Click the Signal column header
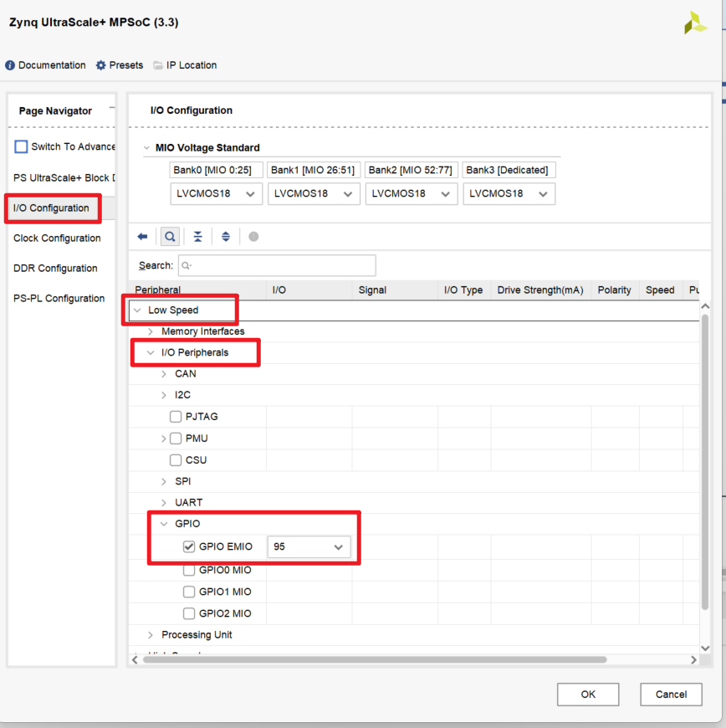The height and width of the screenshot is (728, 726). (395, 290)
